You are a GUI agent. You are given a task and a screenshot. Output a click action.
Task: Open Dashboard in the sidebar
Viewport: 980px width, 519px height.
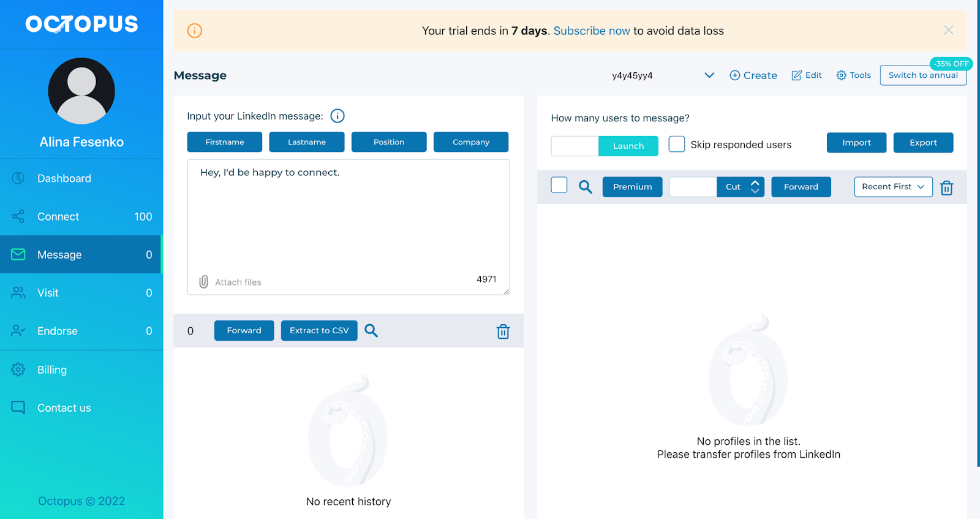click(x=81, y=178)
